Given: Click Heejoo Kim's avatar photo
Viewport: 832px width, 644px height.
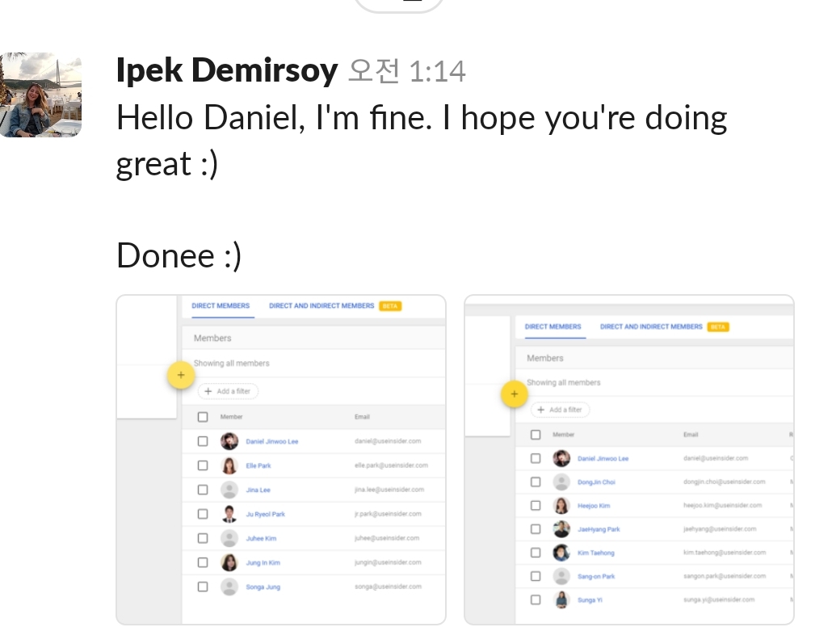Looking at the screenshot, I should point(561,506).
